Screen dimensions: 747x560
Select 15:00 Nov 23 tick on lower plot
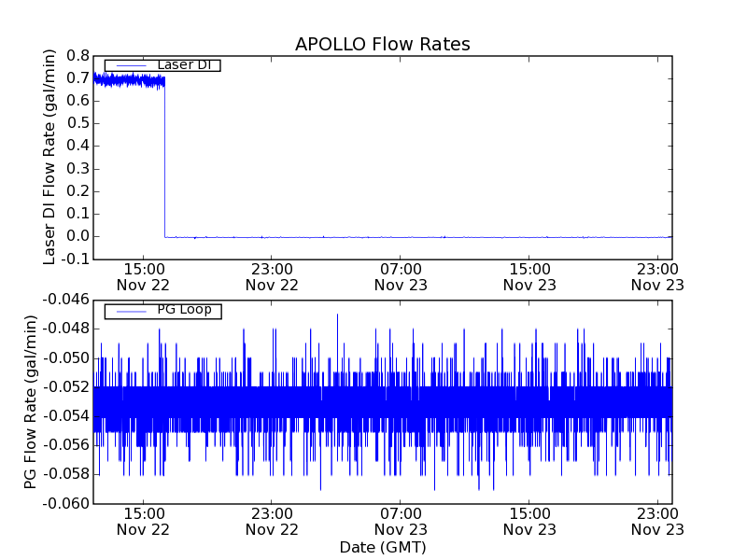tap(529, 521)
